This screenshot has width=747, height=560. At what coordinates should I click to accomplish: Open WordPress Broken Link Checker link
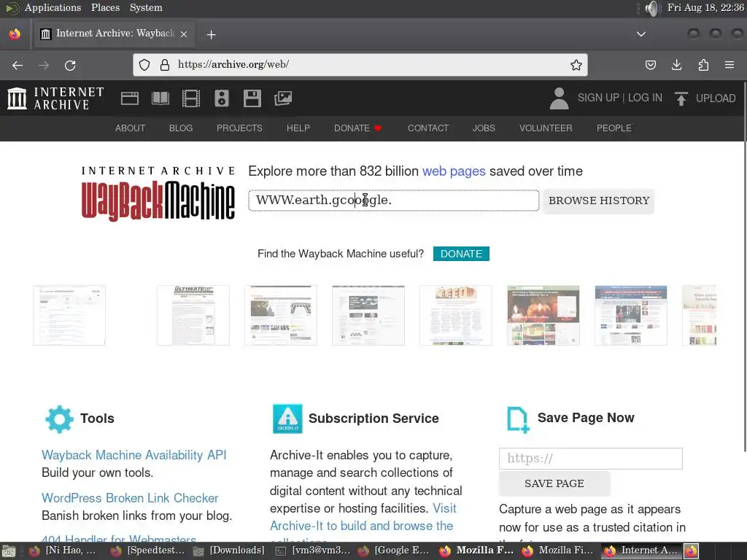(x=130, y=497)
